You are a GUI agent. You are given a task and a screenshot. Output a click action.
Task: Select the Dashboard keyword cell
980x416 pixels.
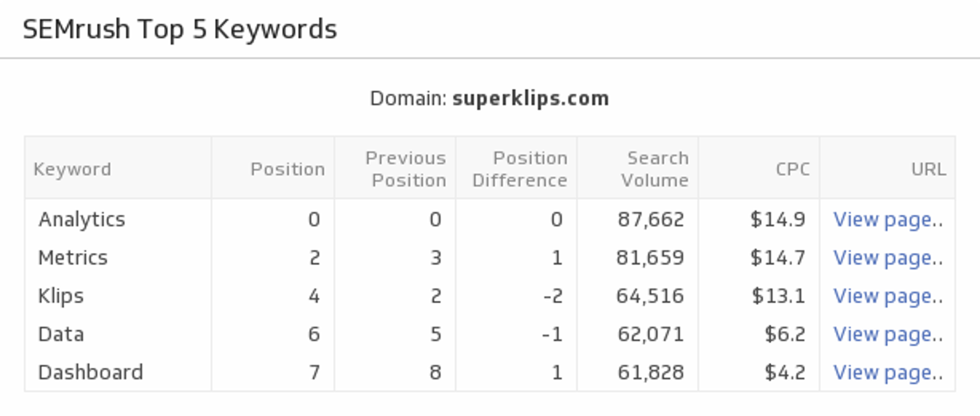[x=91, y=372]
